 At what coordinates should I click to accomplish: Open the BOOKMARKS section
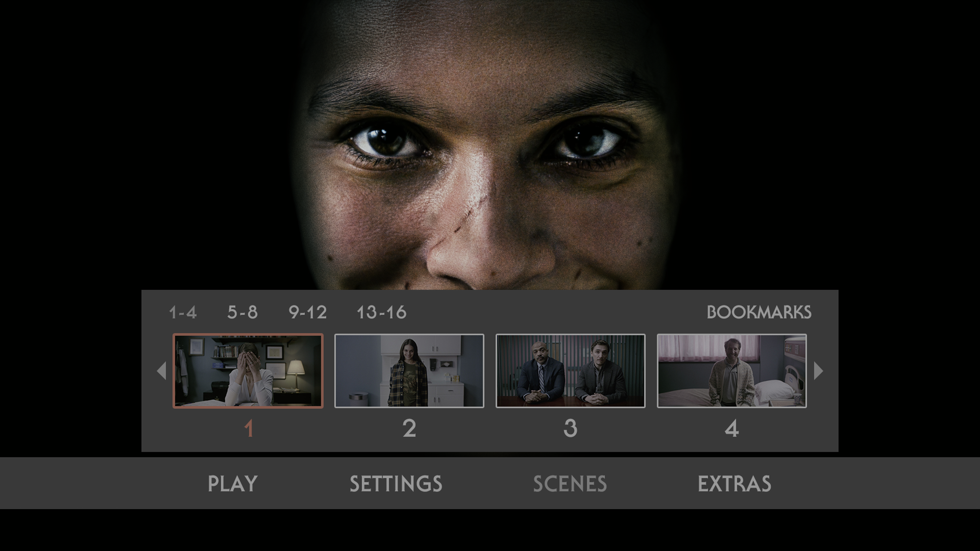coord(758,312)
